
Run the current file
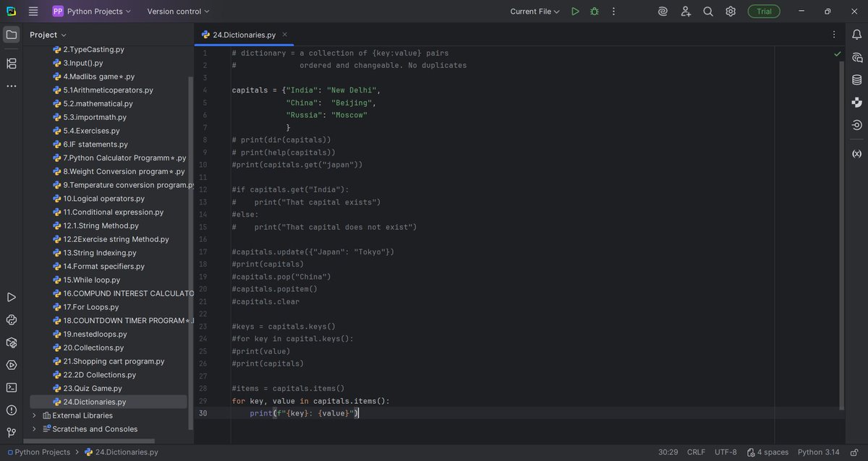(575, 12)
